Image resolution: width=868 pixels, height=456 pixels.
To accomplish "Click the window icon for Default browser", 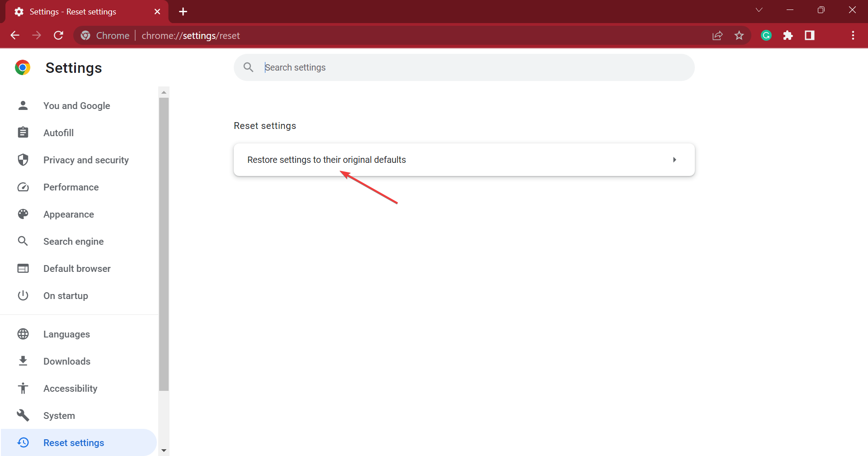I will 23,268.
